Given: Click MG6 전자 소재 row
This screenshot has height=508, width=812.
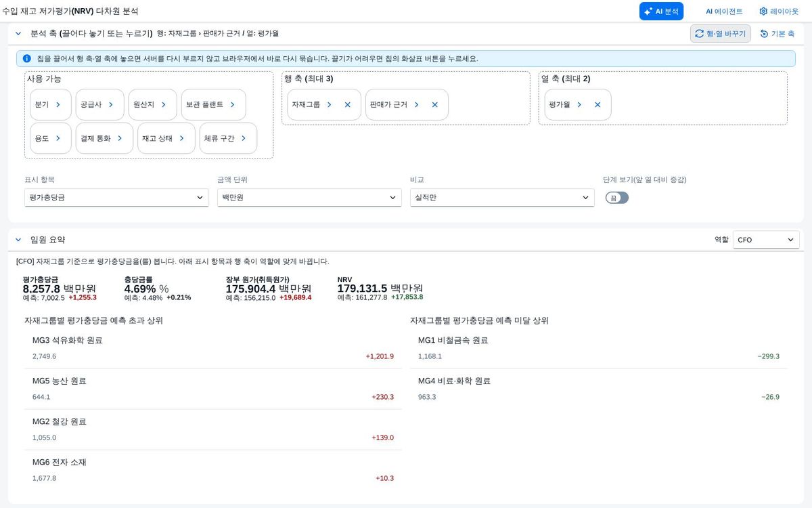Looking at the screenshot, I should tap(213, 470).
